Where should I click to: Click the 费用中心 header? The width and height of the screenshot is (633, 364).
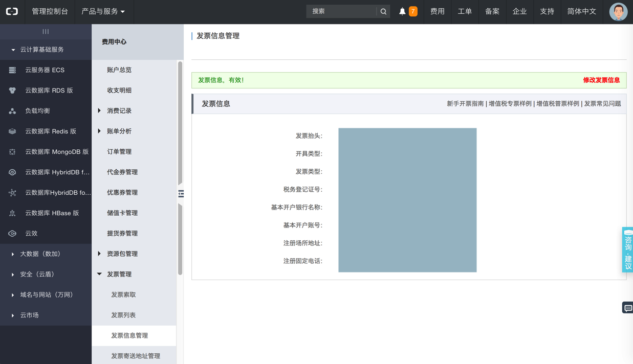pyautogui.click(x=114, y=42)
